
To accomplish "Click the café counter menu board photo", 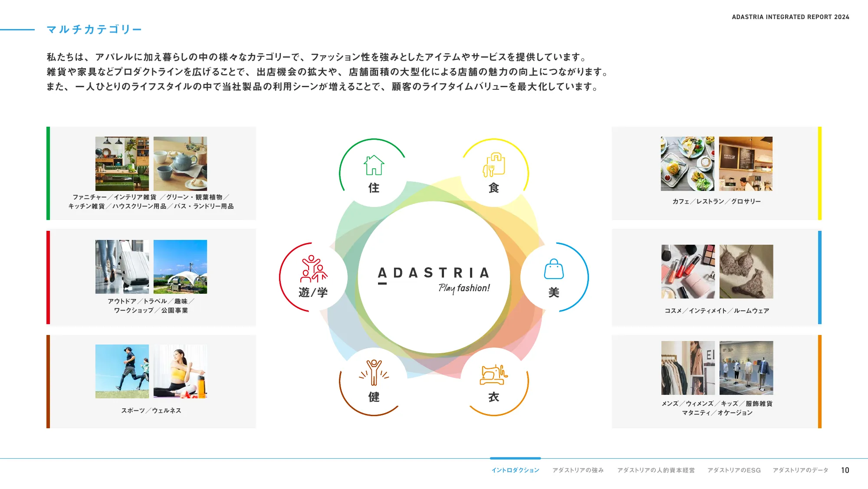I will coord(746,164).
